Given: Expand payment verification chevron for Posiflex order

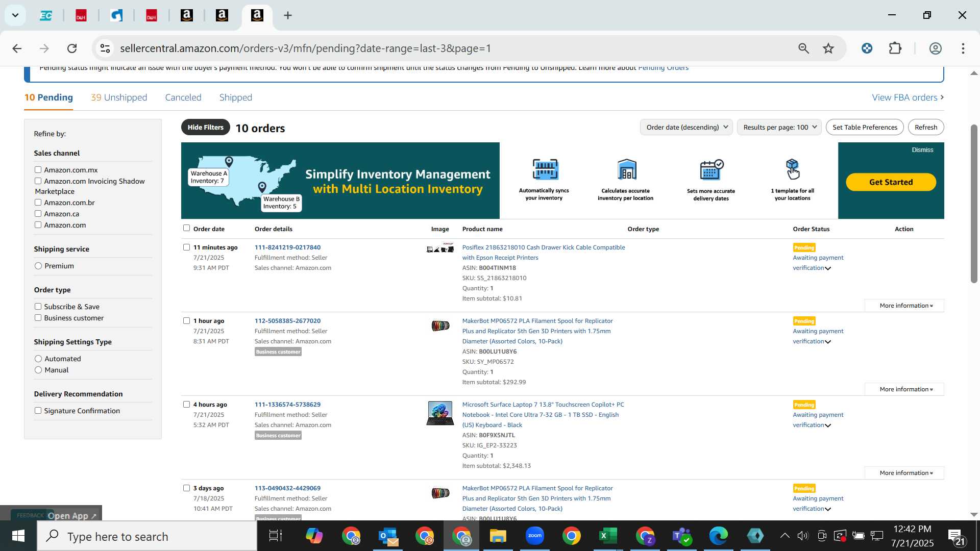Looking at the screenshot, I should 828,268.
